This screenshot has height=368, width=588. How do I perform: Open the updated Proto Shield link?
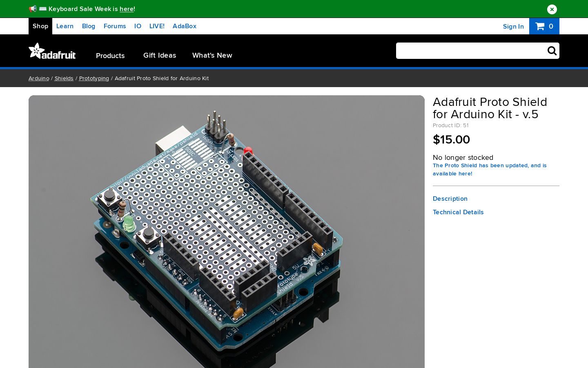[x=490, y=169]
